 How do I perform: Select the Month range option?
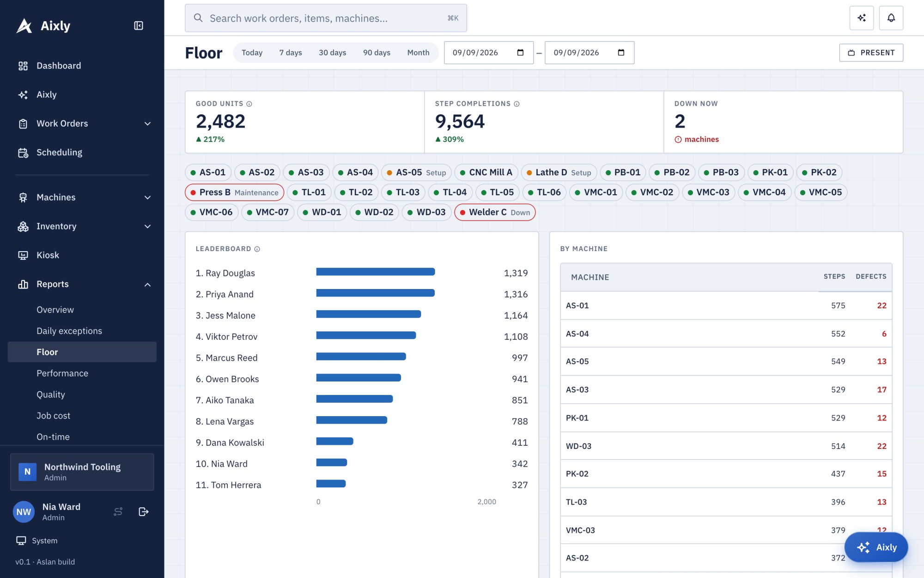coord(418,53)
